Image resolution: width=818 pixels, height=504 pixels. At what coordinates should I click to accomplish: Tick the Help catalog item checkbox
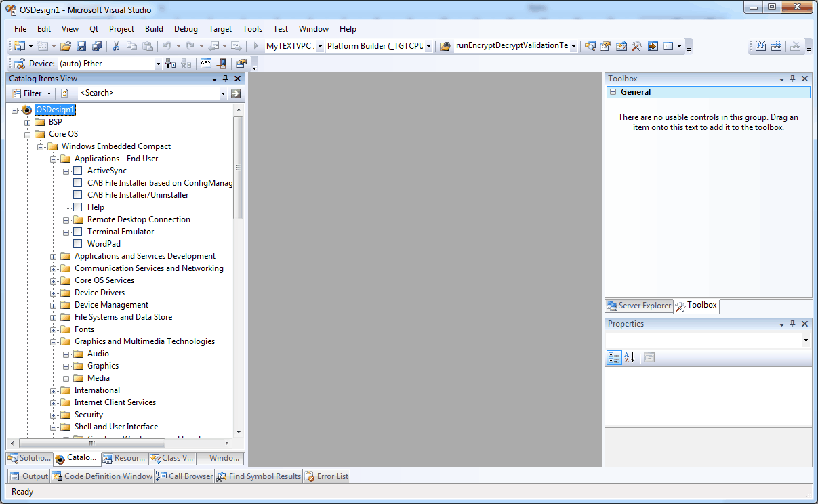[77, 207]
